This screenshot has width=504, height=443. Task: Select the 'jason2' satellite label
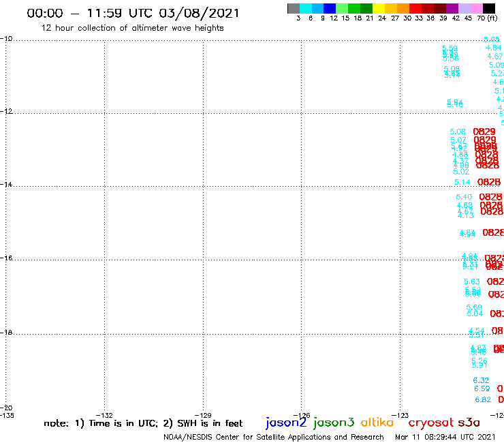coord(286,423)
